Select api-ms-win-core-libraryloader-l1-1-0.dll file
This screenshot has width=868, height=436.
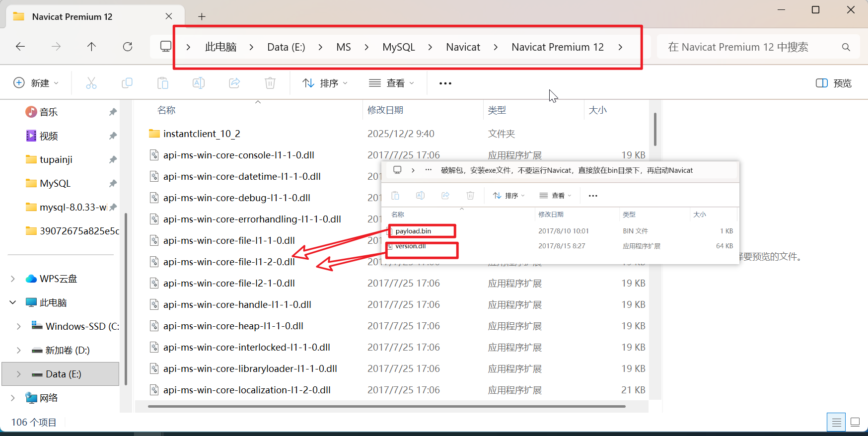click(250, 369)
